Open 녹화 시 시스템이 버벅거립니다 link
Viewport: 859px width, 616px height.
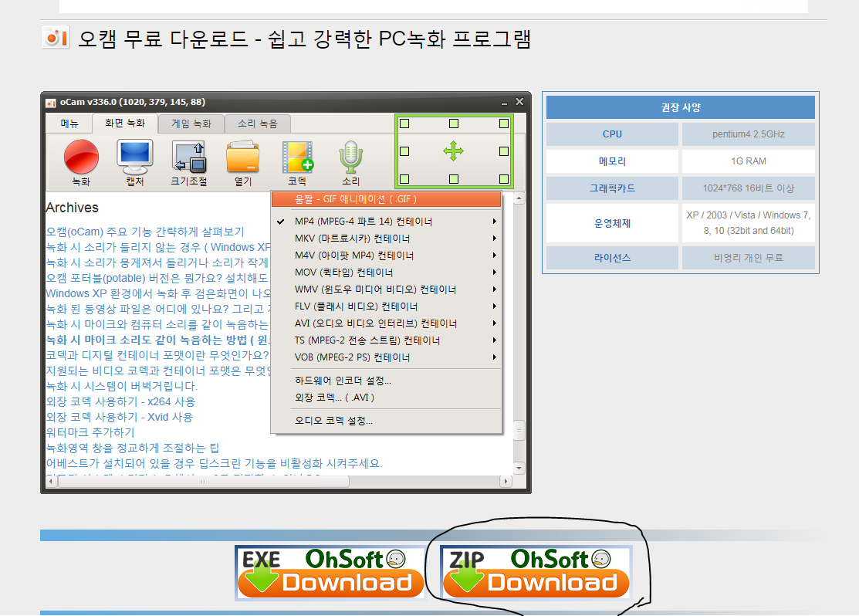[x=122, y=386]
